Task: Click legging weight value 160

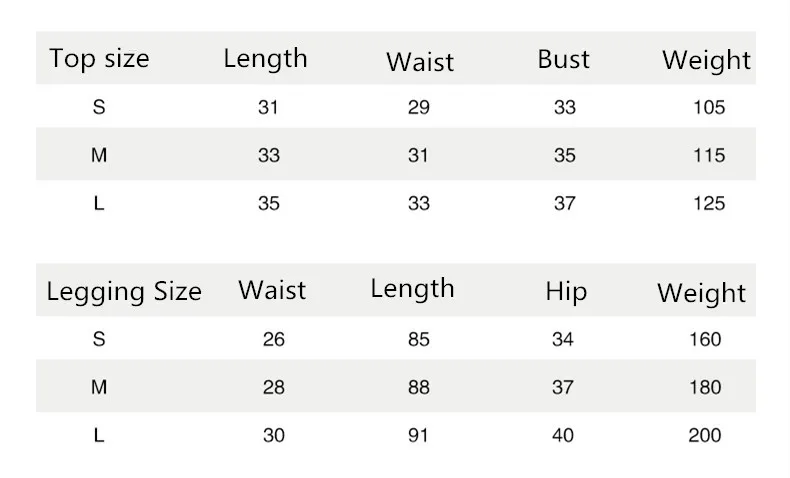Action: pos(705,339)
